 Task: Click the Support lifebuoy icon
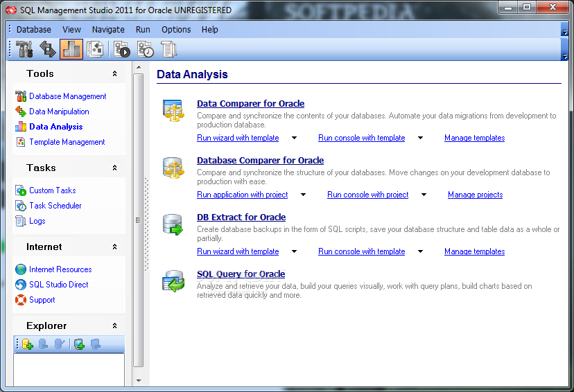coord(21,300)
